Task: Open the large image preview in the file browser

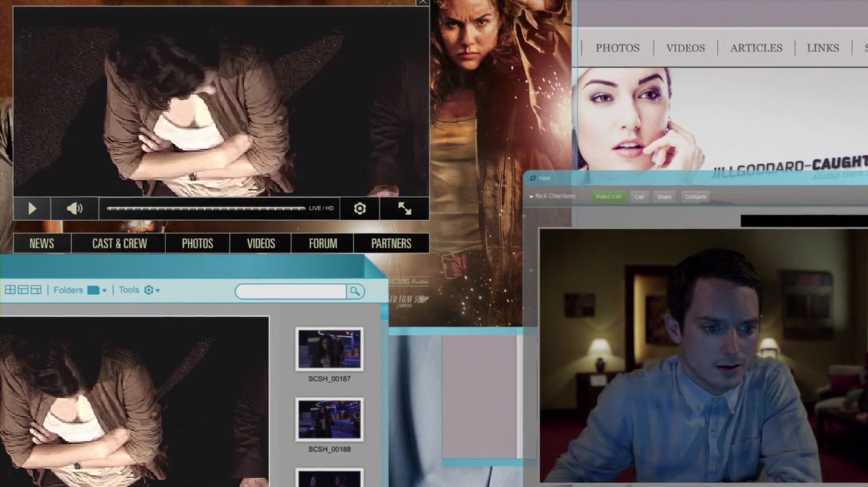Action: coord(134,402)
